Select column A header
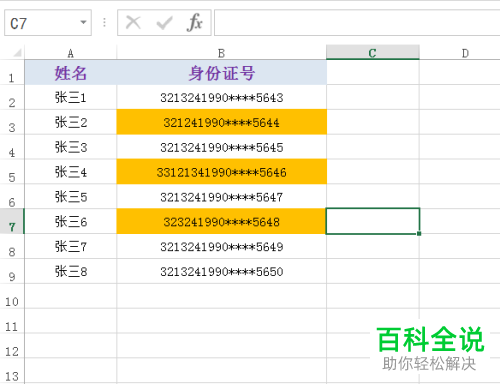The width and height of the screenshot is (500, 384). 71,53
